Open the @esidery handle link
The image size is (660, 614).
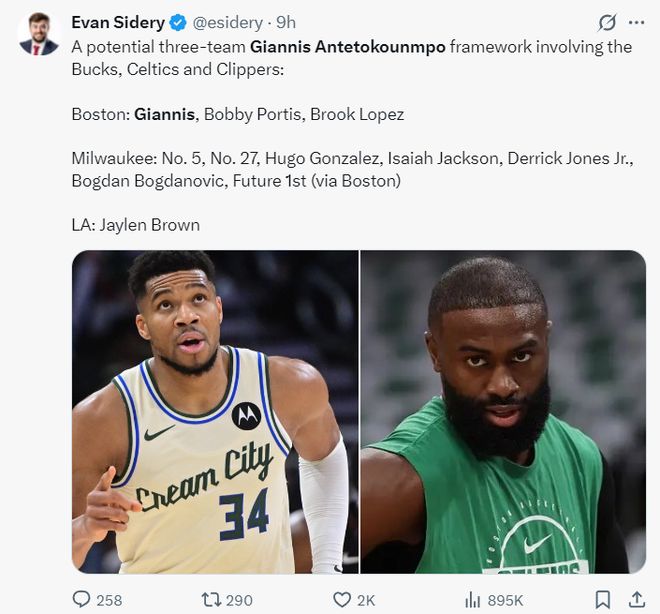click(228, 23)
